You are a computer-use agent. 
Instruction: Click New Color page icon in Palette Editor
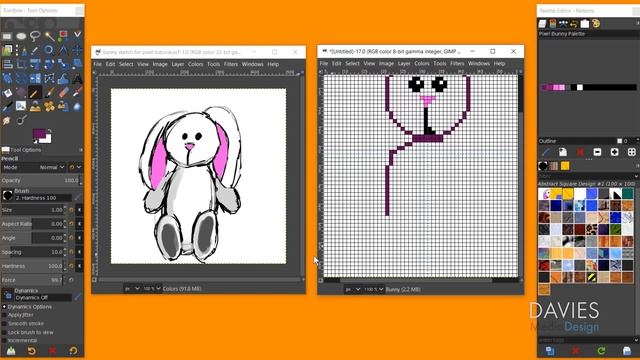(x=563, y=152)
